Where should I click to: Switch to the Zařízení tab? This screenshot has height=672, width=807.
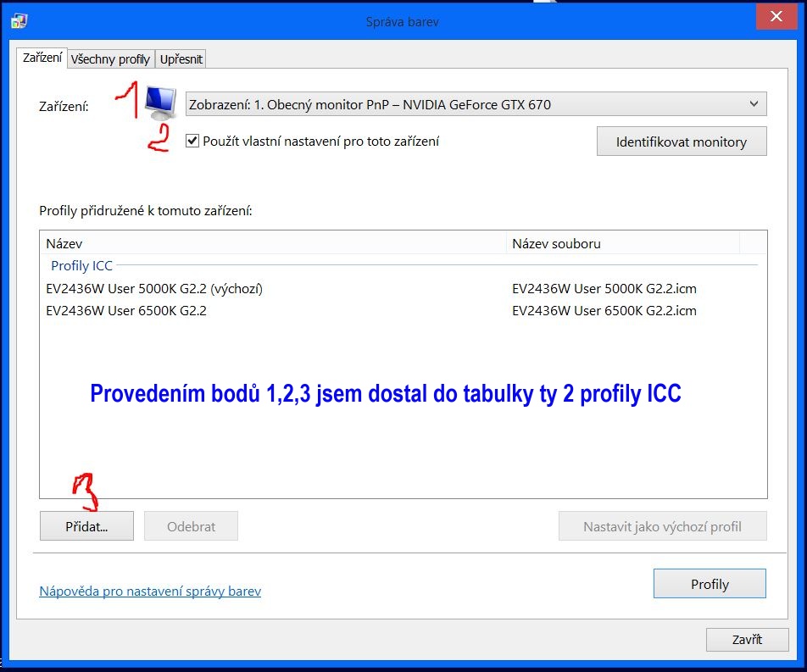pyautogui.click(x=42, y=58)
